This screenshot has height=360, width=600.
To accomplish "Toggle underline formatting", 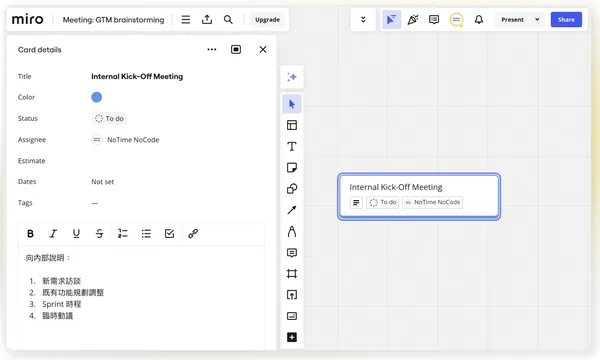I will pyautogui.click(x=76, y=233).
